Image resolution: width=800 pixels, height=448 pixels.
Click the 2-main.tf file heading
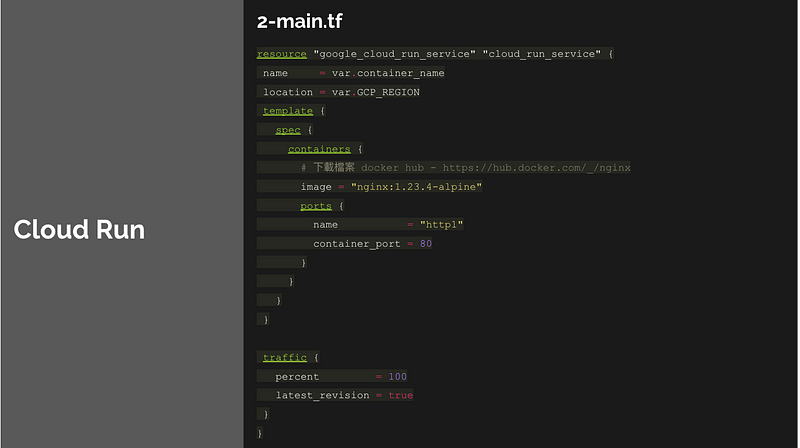[x=299, y=21]
